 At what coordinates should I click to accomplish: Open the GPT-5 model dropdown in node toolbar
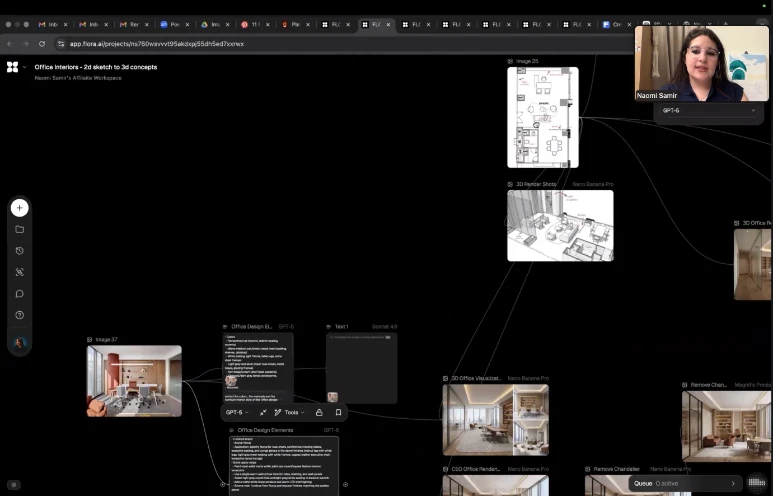(237, 412)
